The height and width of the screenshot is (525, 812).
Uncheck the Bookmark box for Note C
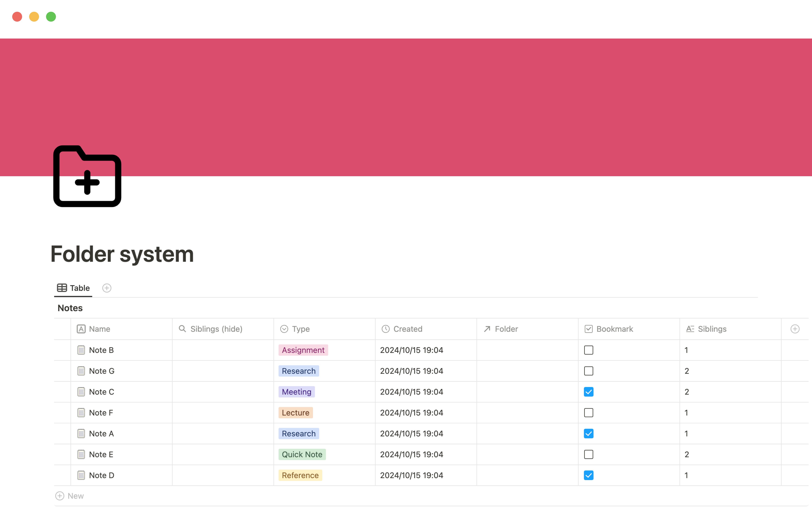pos(588,392)
